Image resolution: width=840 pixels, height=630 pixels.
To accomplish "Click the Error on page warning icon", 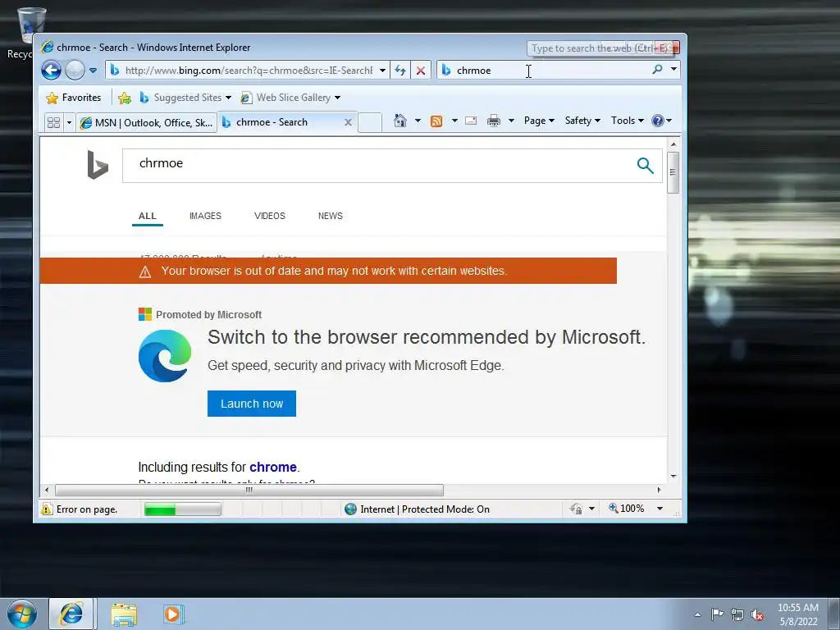I will tap(47, 509).
